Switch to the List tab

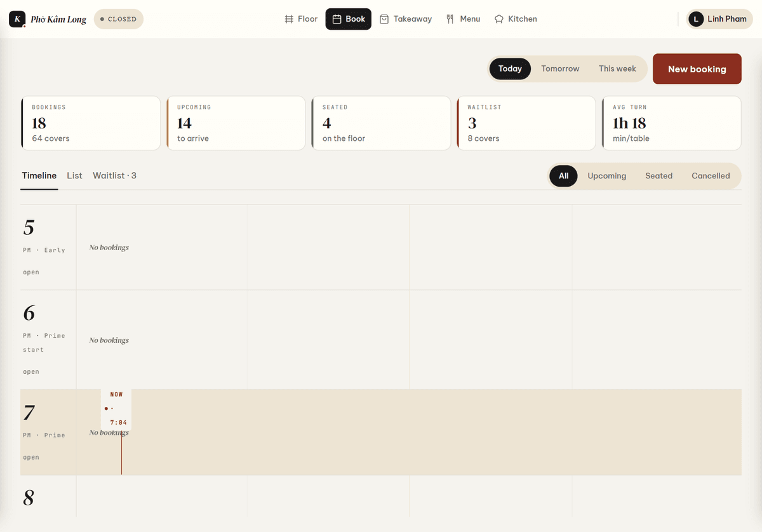75,176
